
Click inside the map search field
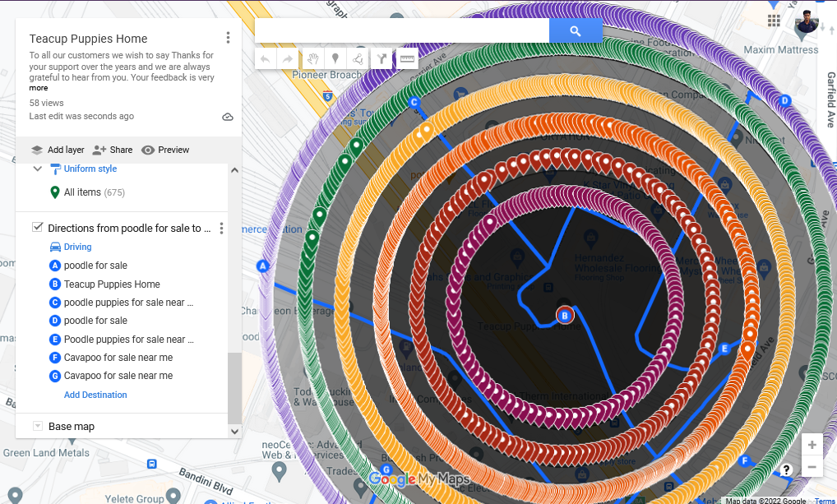[401, 31]
